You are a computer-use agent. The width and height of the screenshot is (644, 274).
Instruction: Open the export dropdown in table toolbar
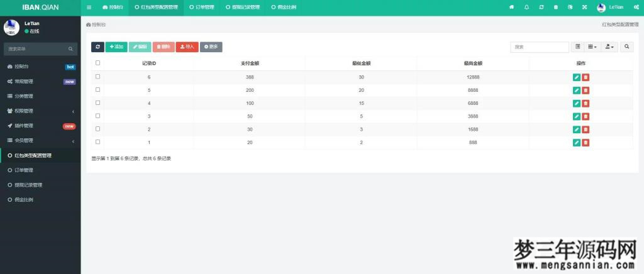point(609,47)
